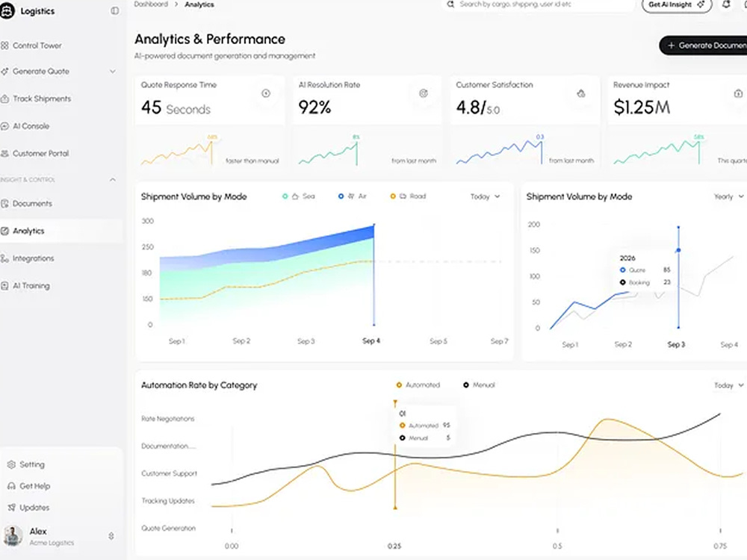
Task: Open Get Help link
Action: click(35, 486)
